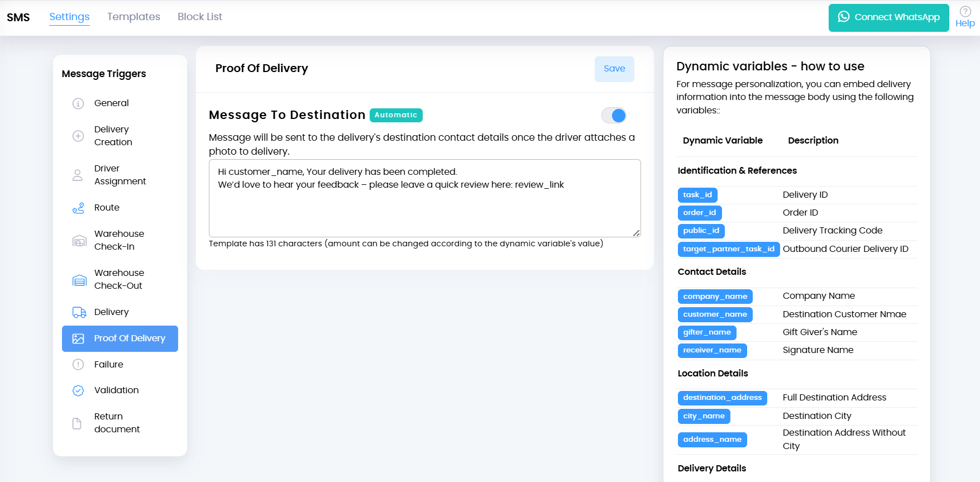Click the Route trigger icon

(x=78, y=208)
